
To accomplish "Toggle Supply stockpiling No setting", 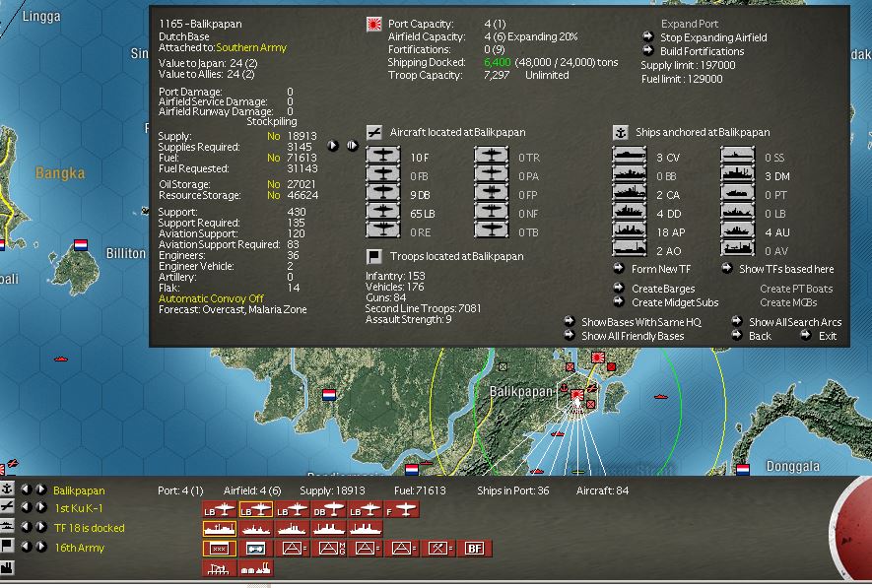I will pyautogui.click(x=273, y=136).
